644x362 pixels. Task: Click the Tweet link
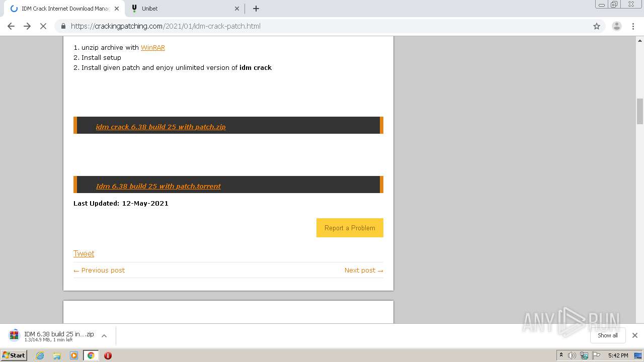pos(84,253)
